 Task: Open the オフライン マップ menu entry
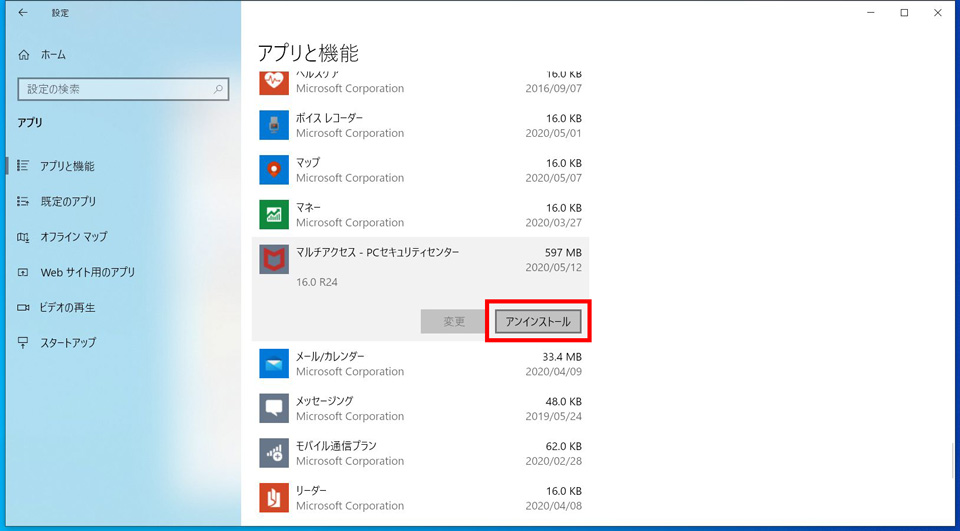pyautogui.click(x=74, y=236)
